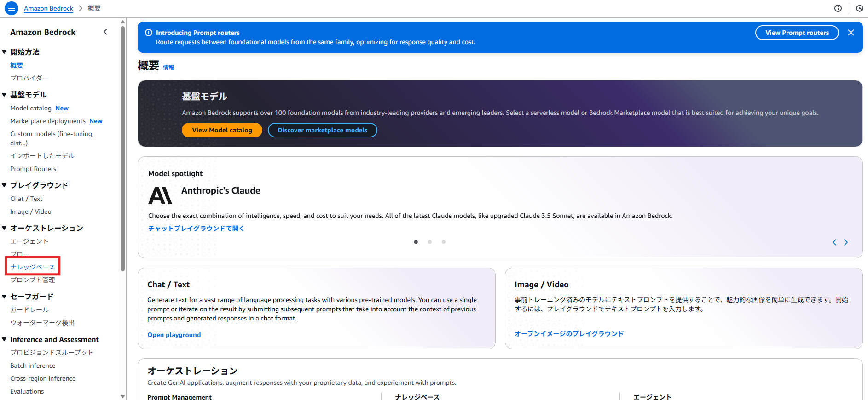Viewport: 868px width, 400px height.
Task: Collapse the 開始方法 section
Action: pyautogui.click(x=4, y=52)
